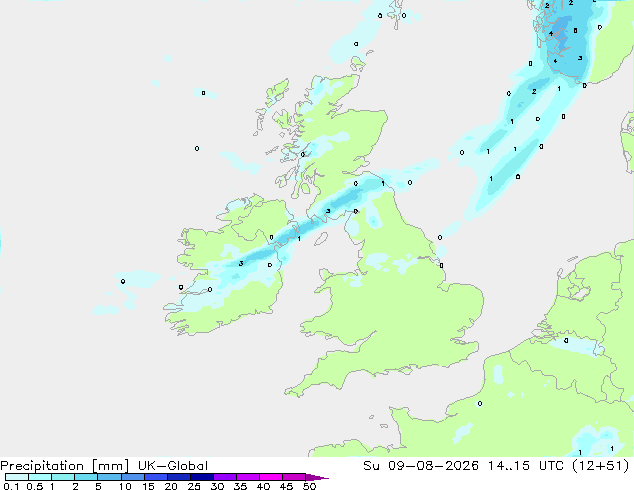
Task: Select the 2–5 mm legend color swatch
Action: point(86,477)
